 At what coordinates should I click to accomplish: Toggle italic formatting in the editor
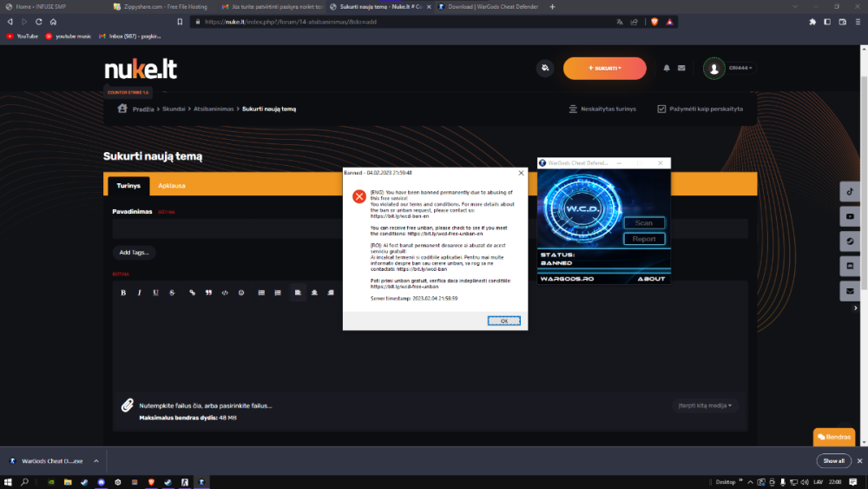(140, 293)
